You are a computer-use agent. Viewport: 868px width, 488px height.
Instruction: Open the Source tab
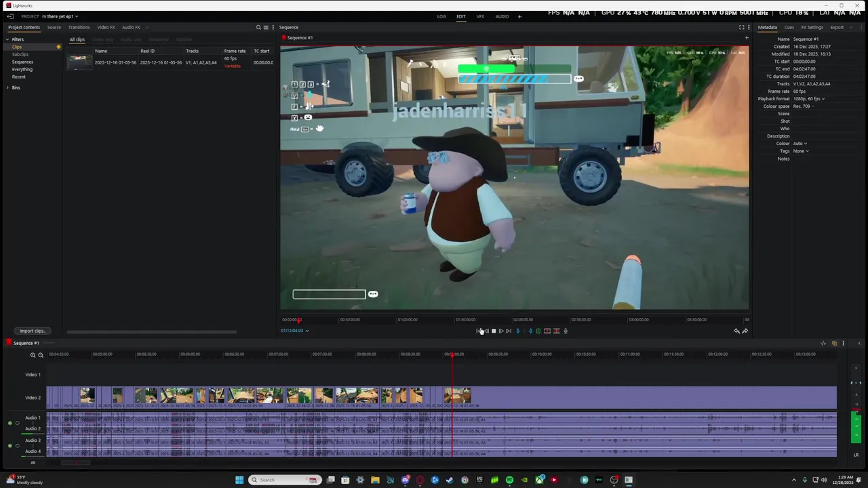54,27
